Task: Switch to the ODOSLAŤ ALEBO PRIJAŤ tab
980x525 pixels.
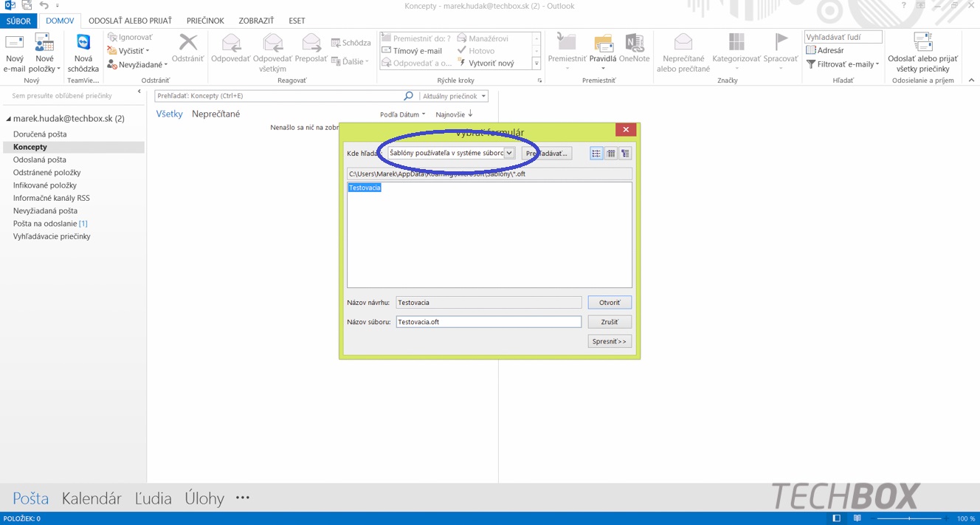Action: point(130,21)
